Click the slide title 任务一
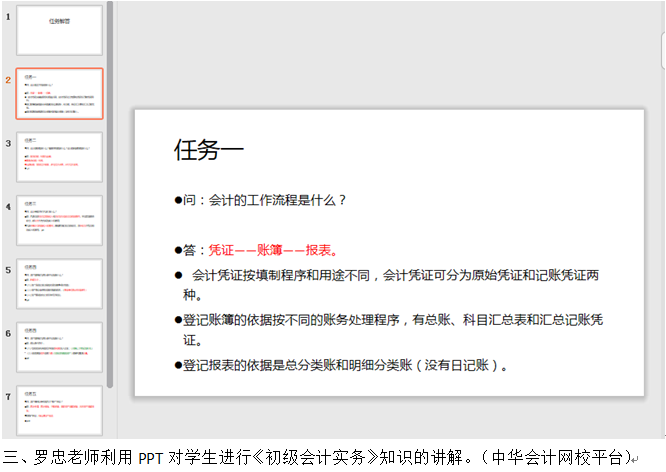Screen dimensions: 666x472 [x=208, y=150]
